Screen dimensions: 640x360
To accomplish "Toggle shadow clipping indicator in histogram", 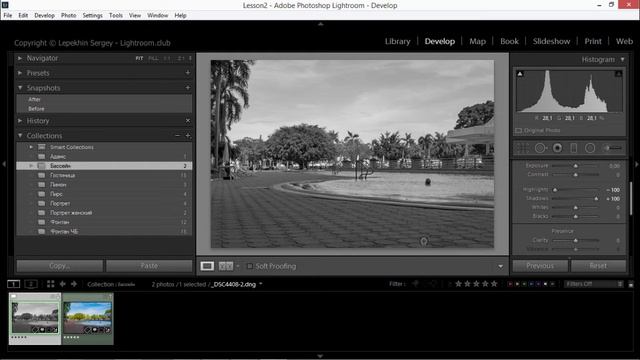I will pos(520,74).
